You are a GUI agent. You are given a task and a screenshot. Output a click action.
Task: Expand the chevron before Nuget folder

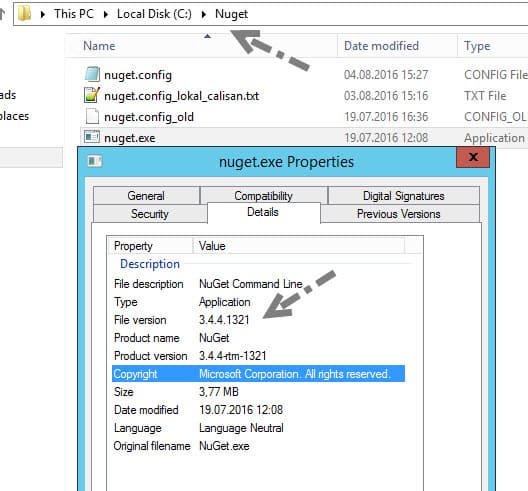(204, 14)
